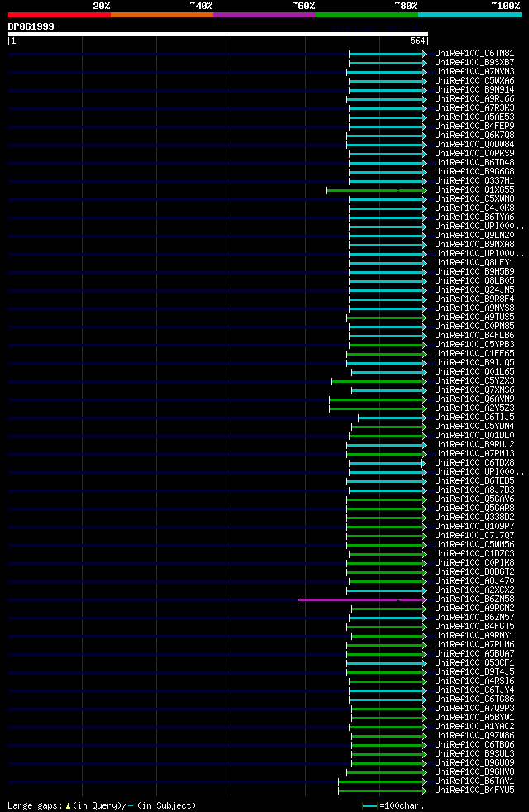Click the orange ~40% identity legend bar
Image resolution: width=529 pixels, height=812 pixels.
coord(162,15)
